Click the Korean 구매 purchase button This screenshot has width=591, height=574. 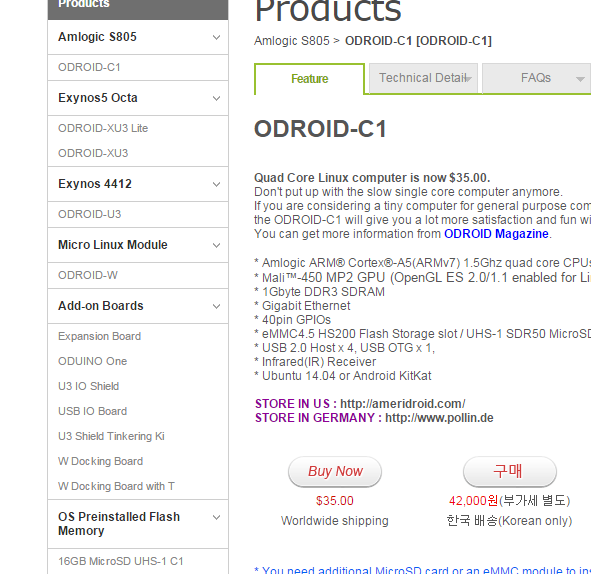pos(510,471)
